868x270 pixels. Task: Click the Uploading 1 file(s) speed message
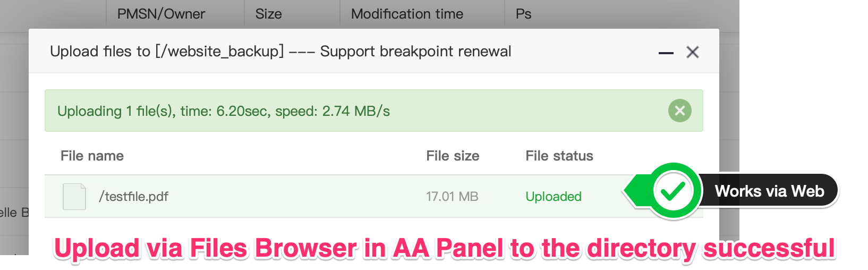(224, 111)
